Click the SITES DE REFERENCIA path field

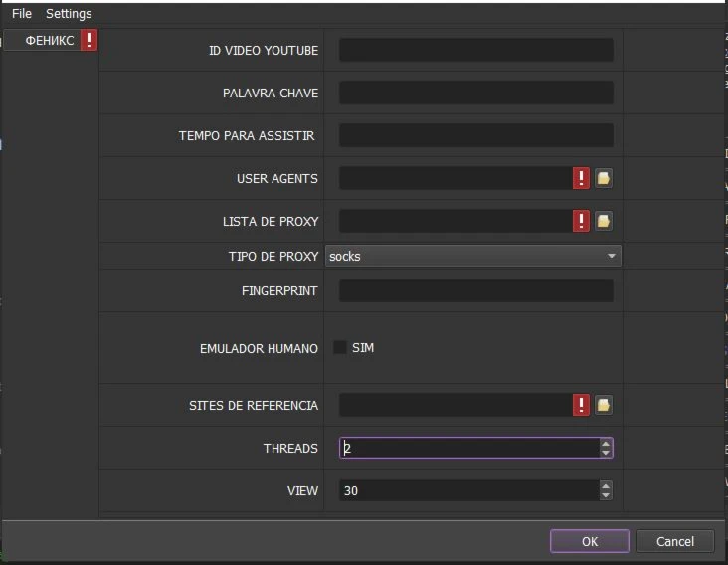(455, 405)
